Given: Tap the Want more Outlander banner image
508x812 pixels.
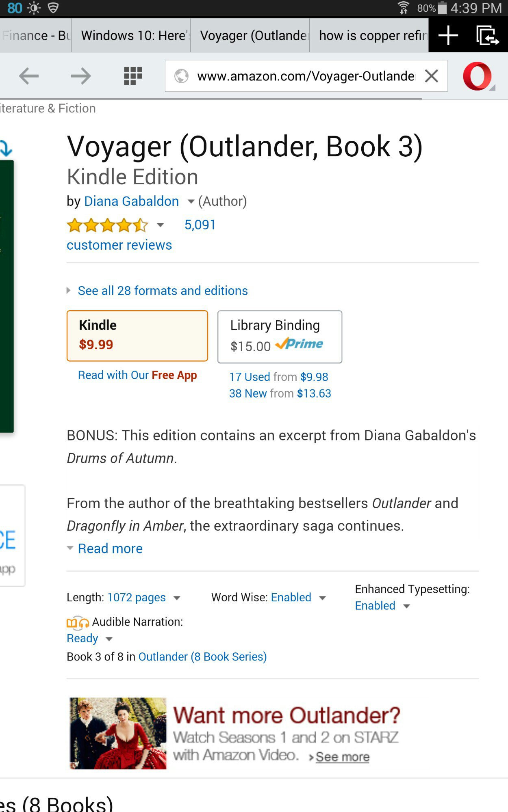Looking at the screenshot, I should click(118, 733).
